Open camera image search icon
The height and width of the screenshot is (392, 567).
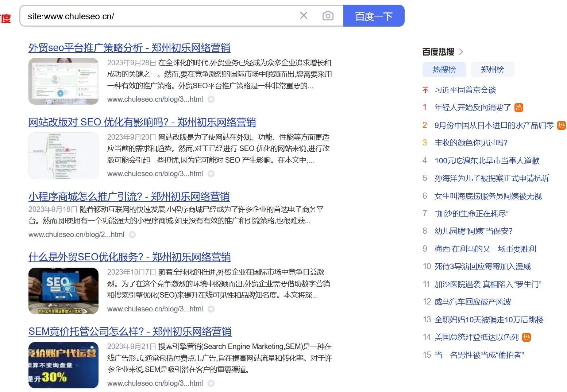tap(328, 16)
